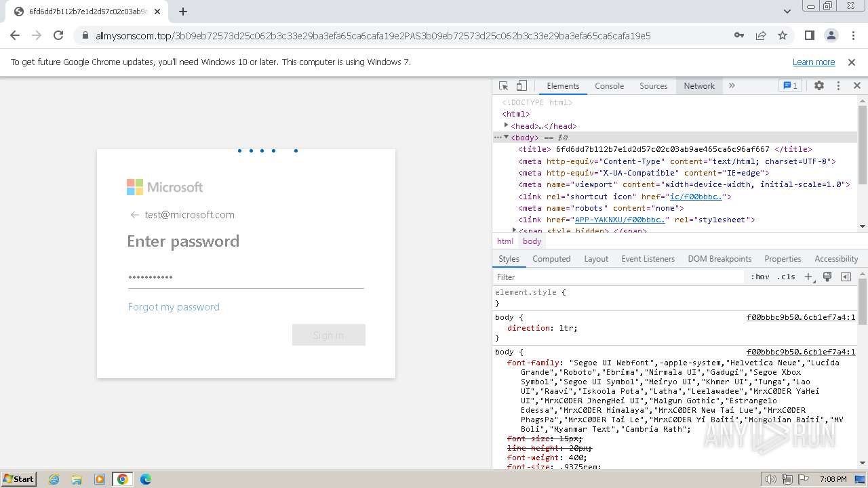Dismiss the Chrome update notification bar
868x488 pixels.
coord(852,62)
